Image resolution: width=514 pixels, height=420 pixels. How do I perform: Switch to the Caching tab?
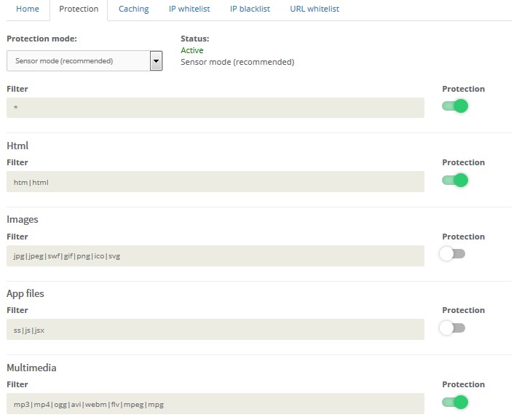[133, 9]
